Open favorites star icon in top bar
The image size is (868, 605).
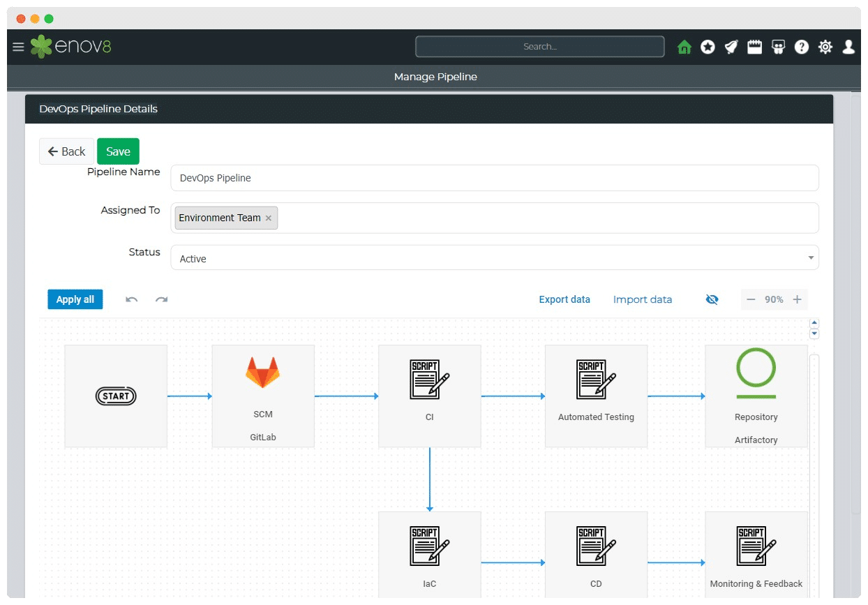(708, 47)
